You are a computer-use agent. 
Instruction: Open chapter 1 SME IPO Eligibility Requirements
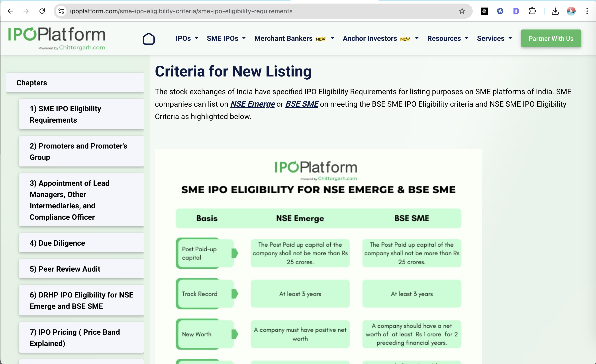coord(82,114)
